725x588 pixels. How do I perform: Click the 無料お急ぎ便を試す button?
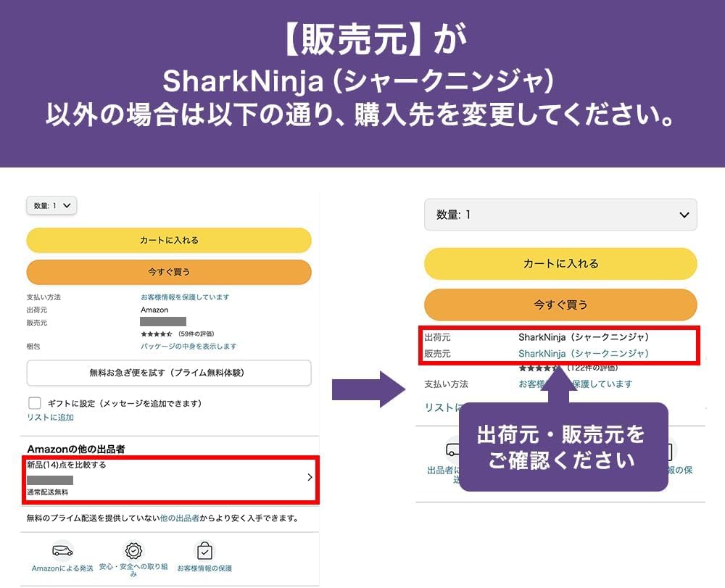[x=168, y=373]
